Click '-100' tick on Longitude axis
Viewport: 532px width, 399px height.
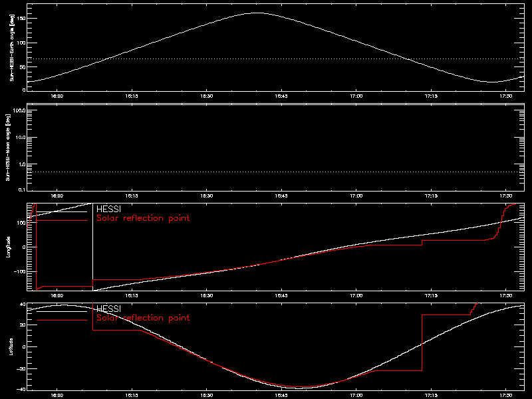20,271
